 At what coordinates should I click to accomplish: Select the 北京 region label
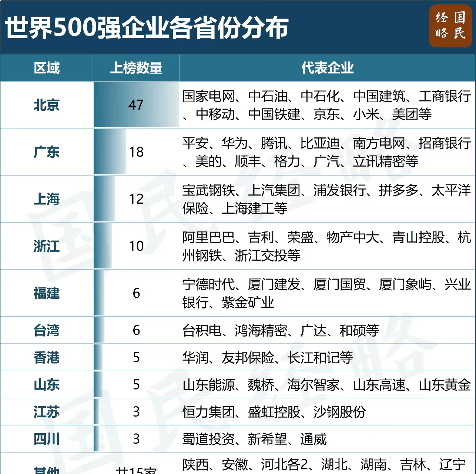(47, 105)
